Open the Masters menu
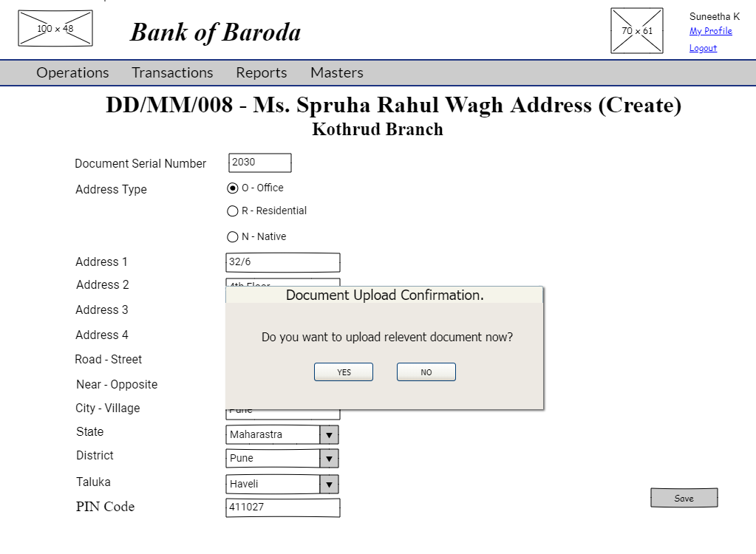This screenshot has width=756, height=554. coord(336,72)
